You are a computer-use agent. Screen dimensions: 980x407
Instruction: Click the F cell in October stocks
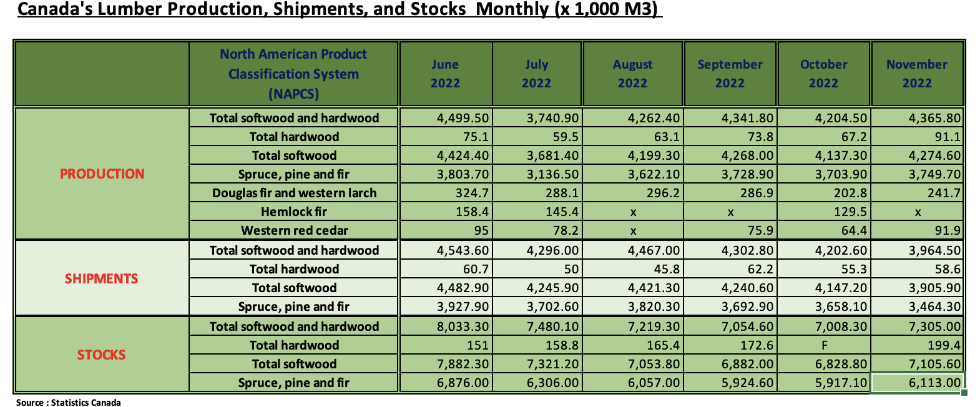(824, 345)
